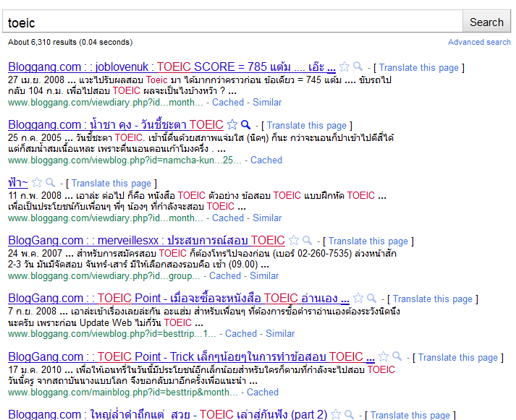516x420 pixels.
Task: View Cached copy of joblovenuk result
Action: [x=228, y=102]
